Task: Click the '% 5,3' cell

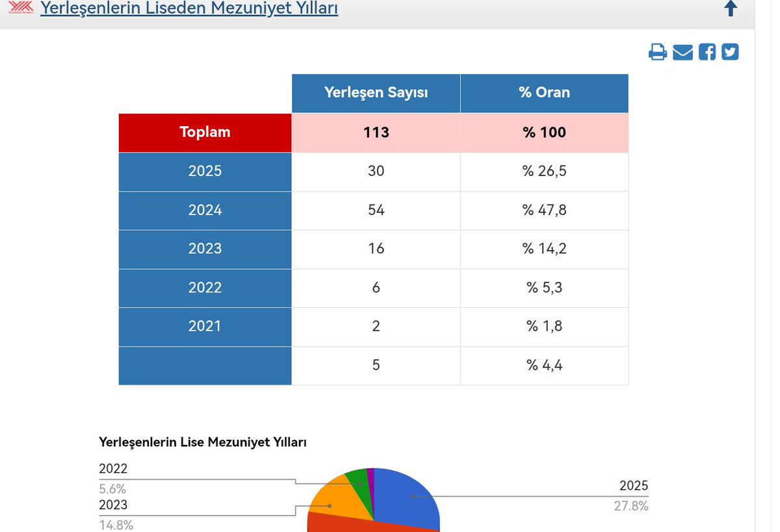Action: pyautogui.click(x=545, y=288)
